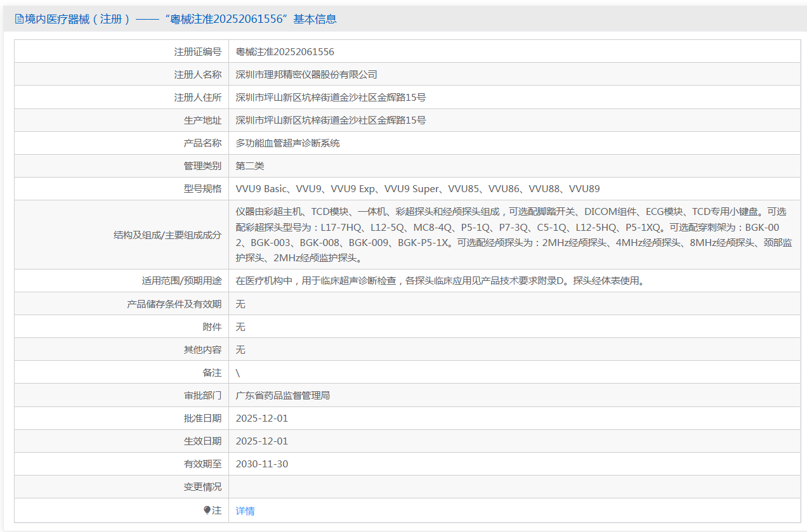The width and height of the screenshot is (807, 532).
Task: Select registration number 粤械注准20252061556 in the table
Action: coord(285,52)
